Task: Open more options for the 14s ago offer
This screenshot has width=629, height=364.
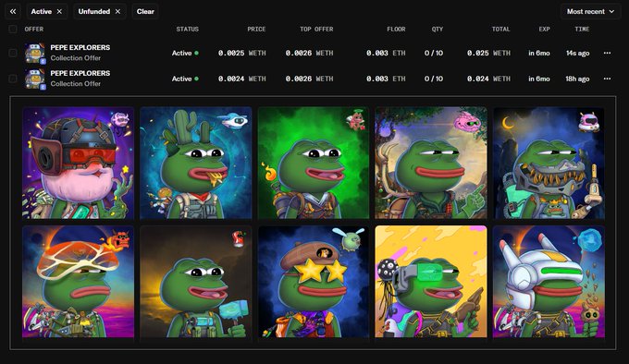Action: pos(607,53)
